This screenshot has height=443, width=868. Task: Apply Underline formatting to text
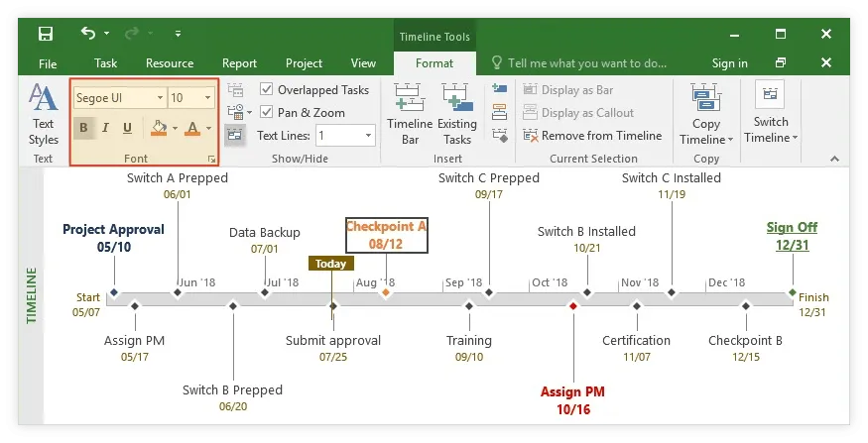point(127,128)
